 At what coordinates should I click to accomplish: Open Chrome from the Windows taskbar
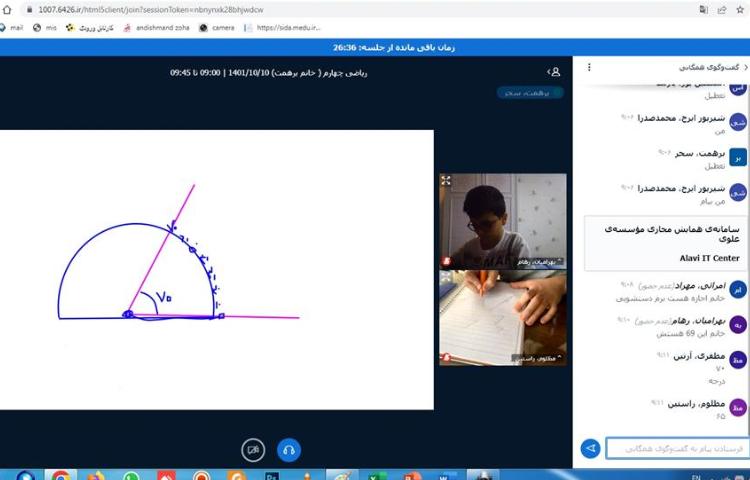pos(60,476)
